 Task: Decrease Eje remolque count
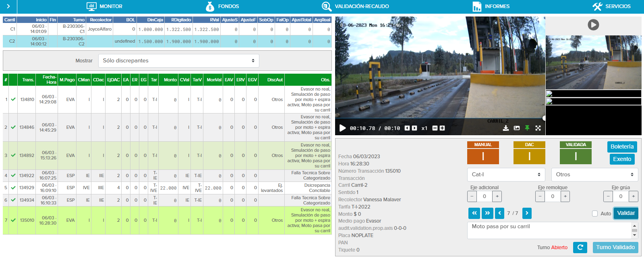tap(540, 196)
